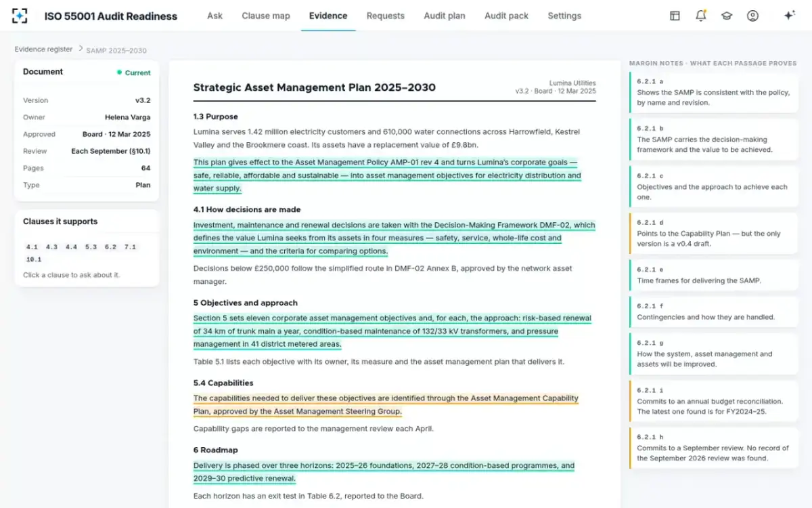The height and width of the screenshot is (508, 812).
Task: Open margin note 6.2.1 a
Action: (x=714, y=92)
